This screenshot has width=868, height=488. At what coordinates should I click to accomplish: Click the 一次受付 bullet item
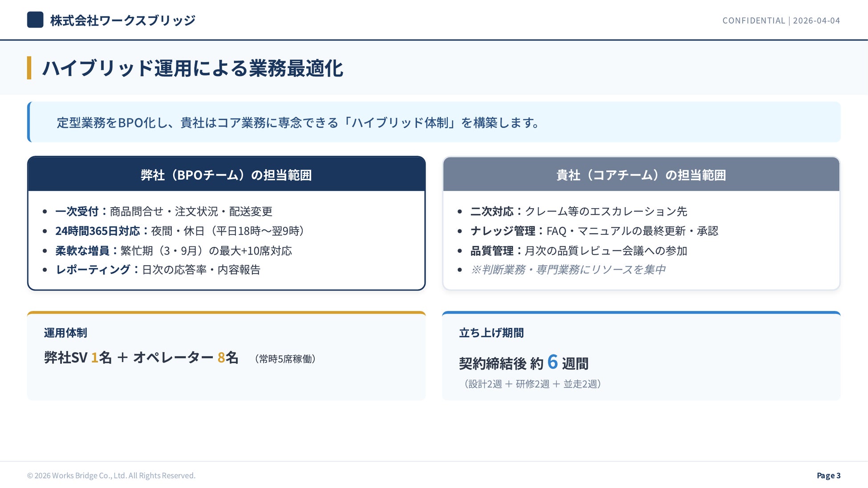click(x=163, y=211)
